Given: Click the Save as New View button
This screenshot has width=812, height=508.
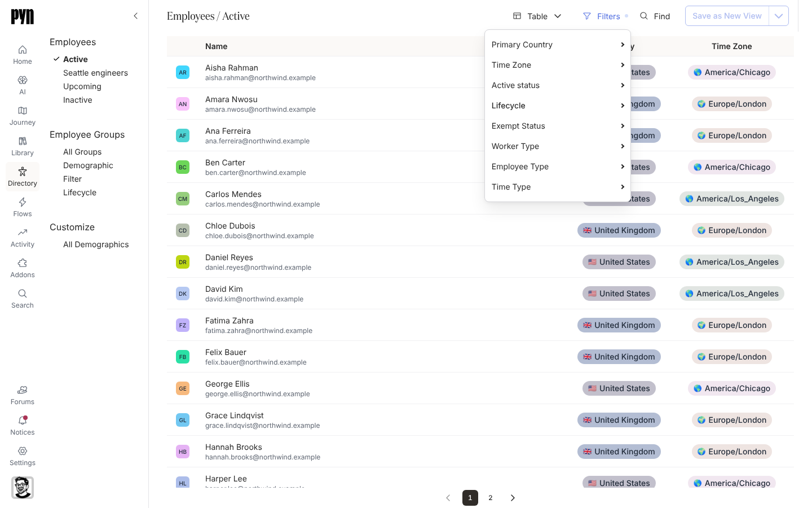Looking at the screenshot, I should (x=727, y=16).
